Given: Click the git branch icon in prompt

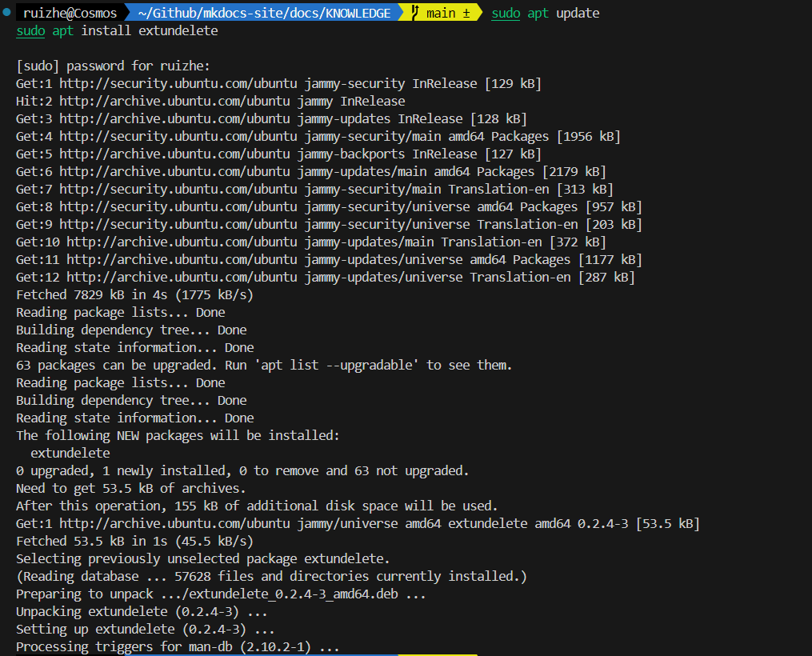Looking at the screenshot, I should click(x=414, y=13).
